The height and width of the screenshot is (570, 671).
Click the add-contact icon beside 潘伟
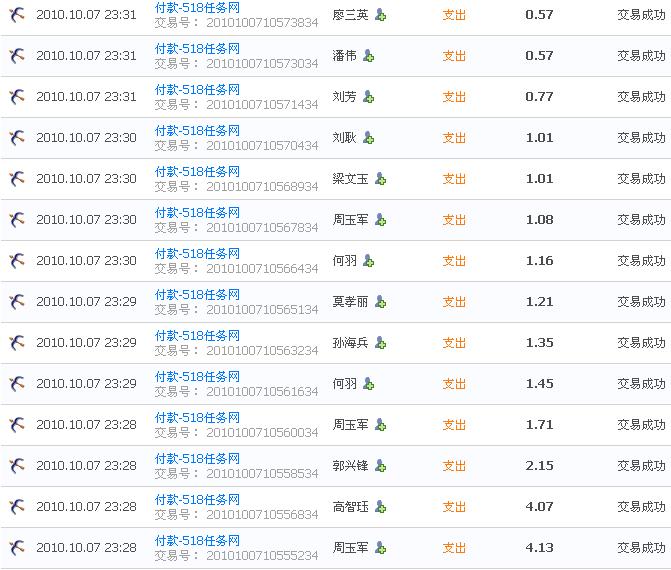[369, 56]
